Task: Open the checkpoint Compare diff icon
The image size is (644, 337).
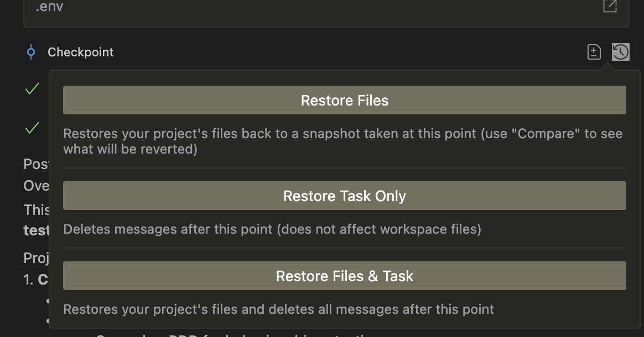Action: pyautogui.click(x=594, y=52)
